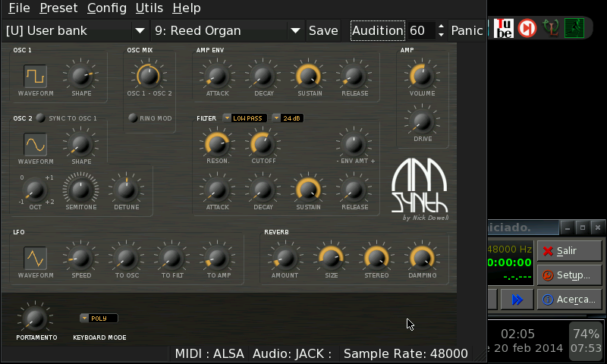The height and width of the screenshot is (364, 607).
Task: Open the Preset menu
Action: pos(58,8)
